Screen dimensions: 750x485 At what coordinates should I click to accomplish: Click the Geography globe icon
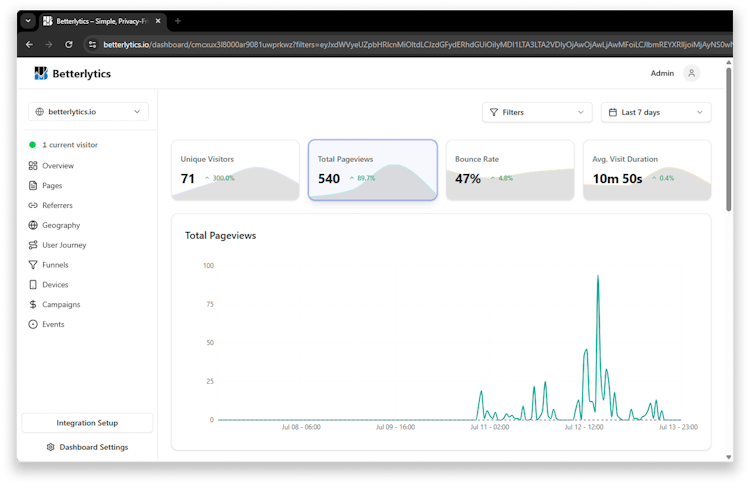point(33,225)
